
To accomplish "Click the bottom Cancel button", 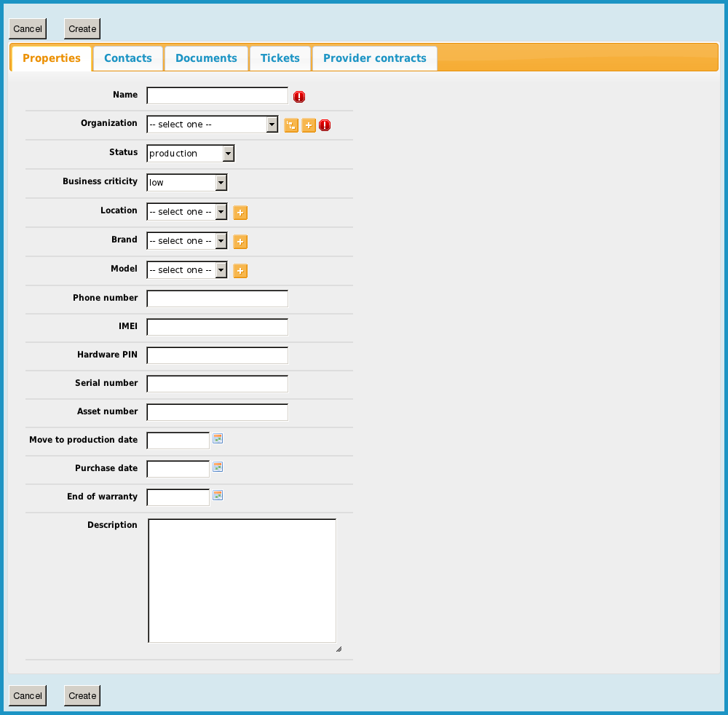I will point(28,695).
